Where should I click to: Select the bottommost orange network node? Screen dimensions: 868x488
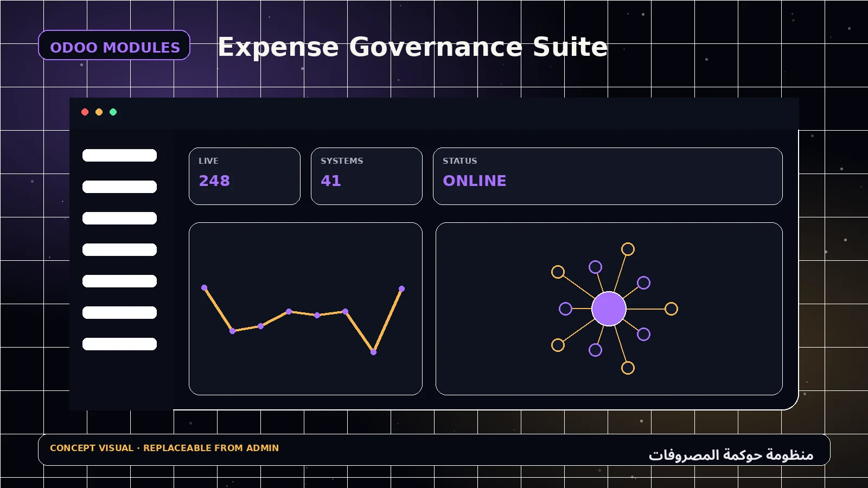point(628,368)
